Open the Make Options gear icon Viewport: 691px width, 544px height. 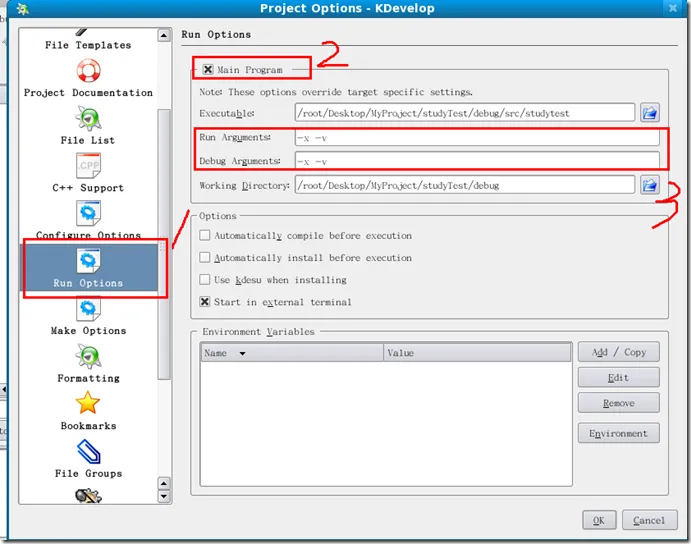click(89, 308)
